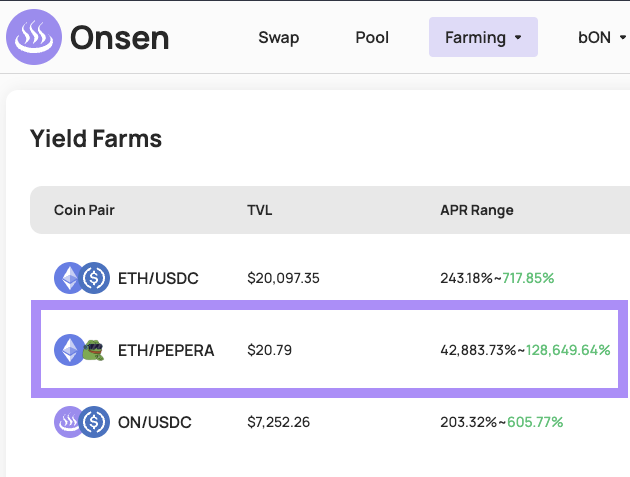The height and width of the screenshot is (477, 630).
Task: Select the ETH/USDC farm pair
Action: (158, 278)
